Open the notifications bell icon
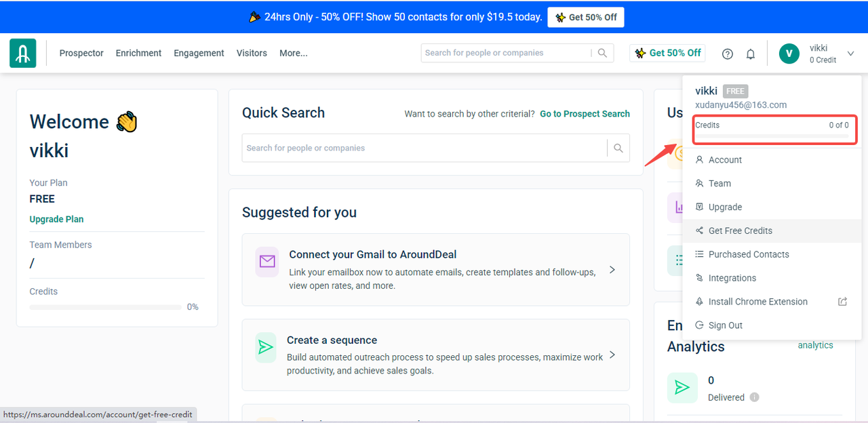 751,54
